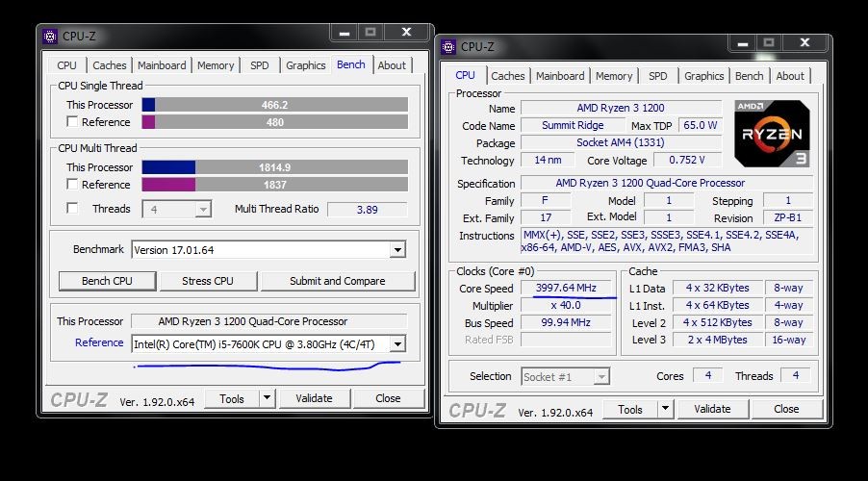Open Graphics tab in Bench window

pyautogui.click(x=306, y=65)
